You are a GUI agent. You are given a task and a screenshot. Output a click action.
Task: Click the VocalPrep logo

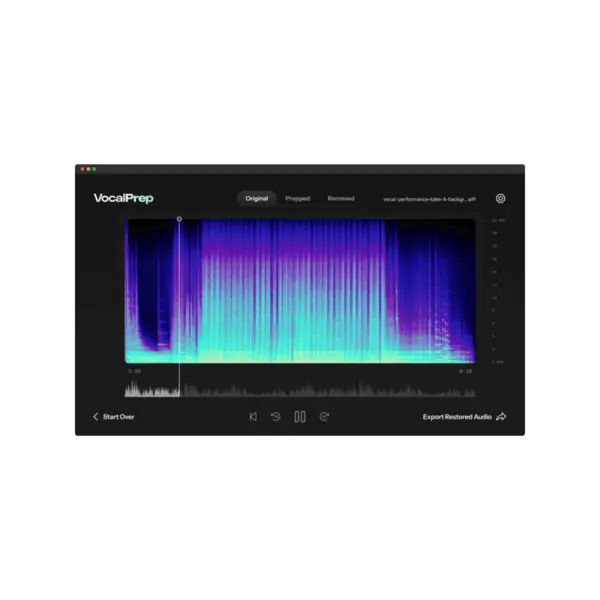tap(124, 198)
